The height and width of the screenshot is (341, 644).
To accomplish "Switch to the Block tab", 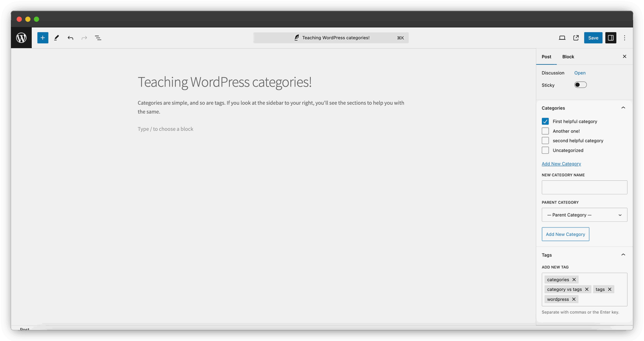I will tap(568, 57).
